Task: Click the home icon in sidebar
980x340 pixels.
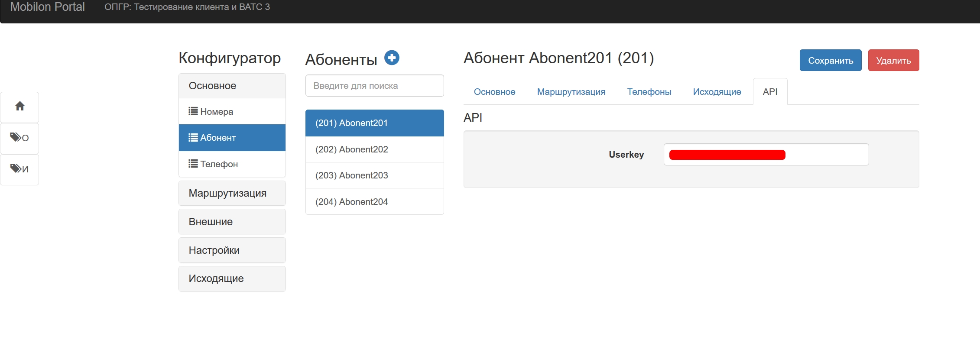Action: (x=19, y=107)
